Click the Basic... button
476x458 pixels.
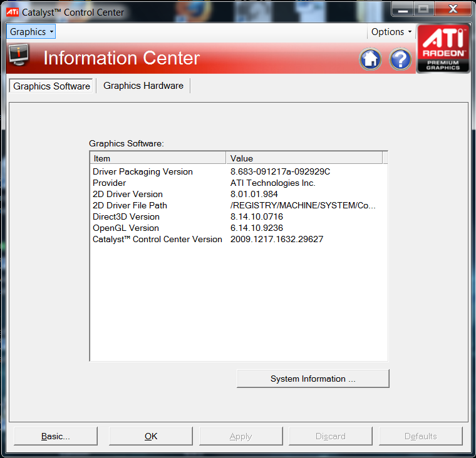(x=56, y=436)
